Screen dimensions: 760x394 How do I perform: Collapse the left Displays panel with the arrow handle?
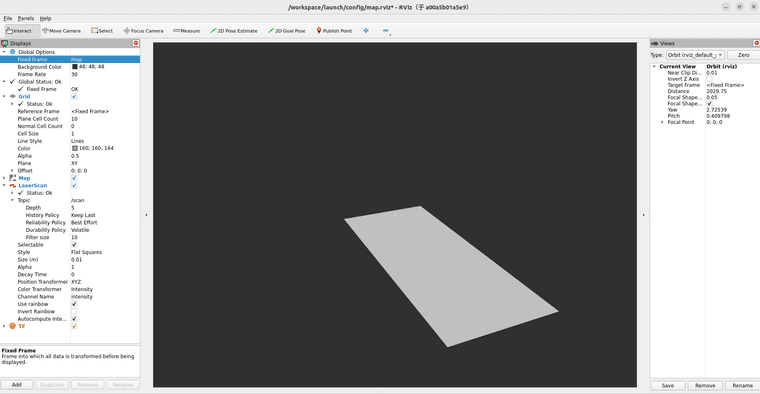146,215
